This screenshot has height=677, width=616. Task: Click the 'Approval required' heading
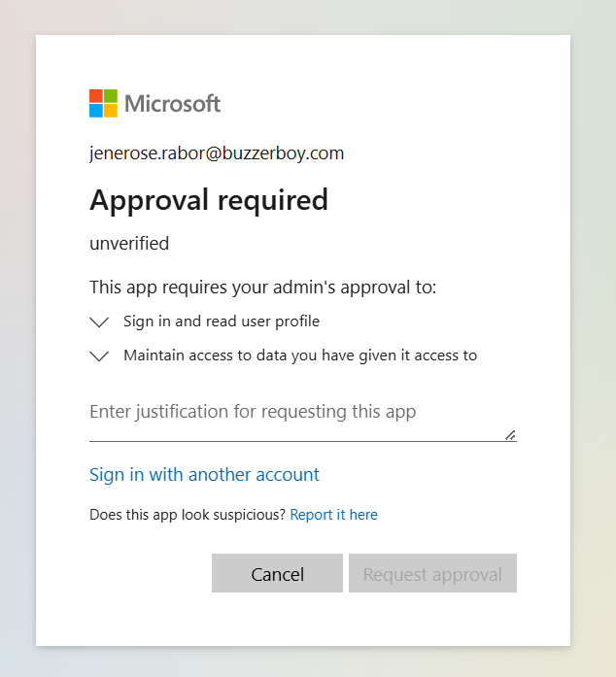[209, 200]
